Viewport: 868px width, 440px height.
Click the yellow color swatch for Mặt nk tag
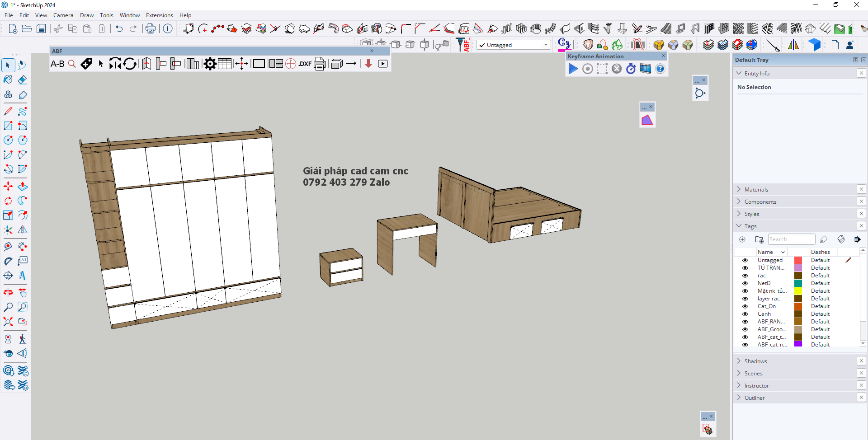click(798, 291)
